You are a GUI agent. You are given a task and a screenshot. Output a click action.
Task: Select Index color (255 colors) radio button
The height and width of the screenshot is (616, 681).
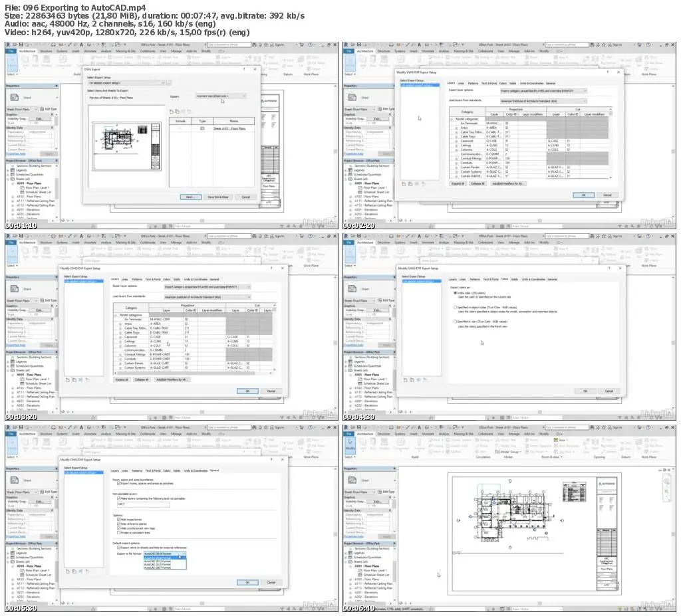tap(455, 293)
